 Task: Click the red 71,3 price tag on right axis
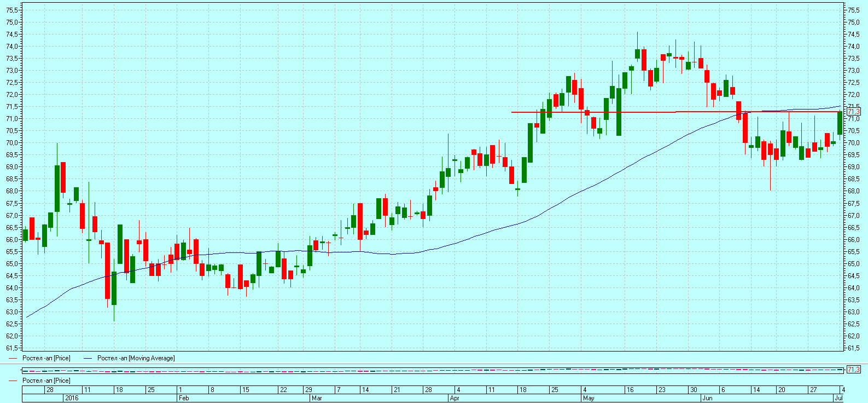point(854,112)
